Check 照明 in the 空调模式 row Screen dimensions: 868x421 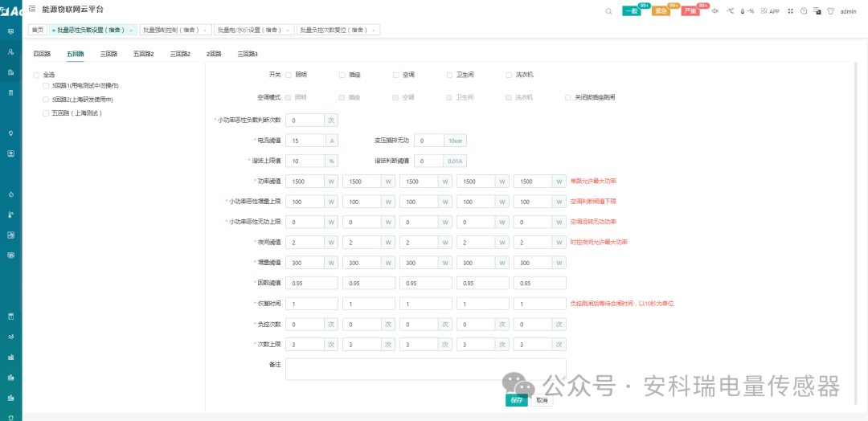pyautogui.click(x=289, y=97)
